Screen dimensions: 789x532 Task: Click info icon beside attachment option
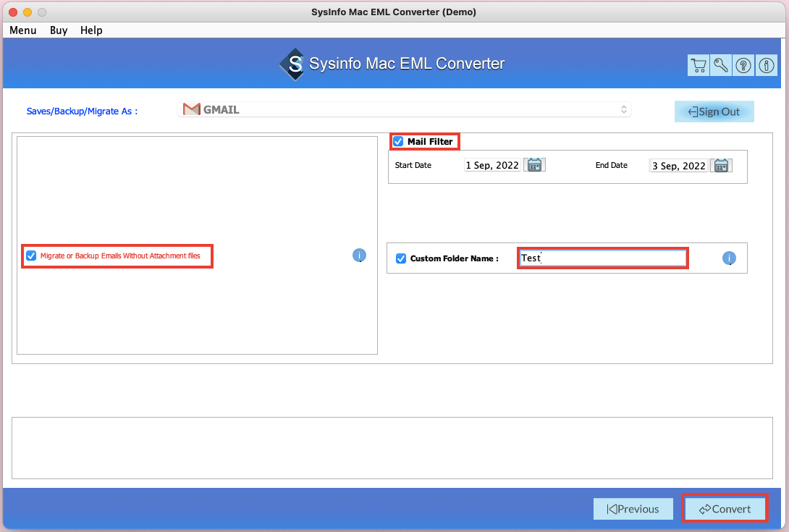359,256
